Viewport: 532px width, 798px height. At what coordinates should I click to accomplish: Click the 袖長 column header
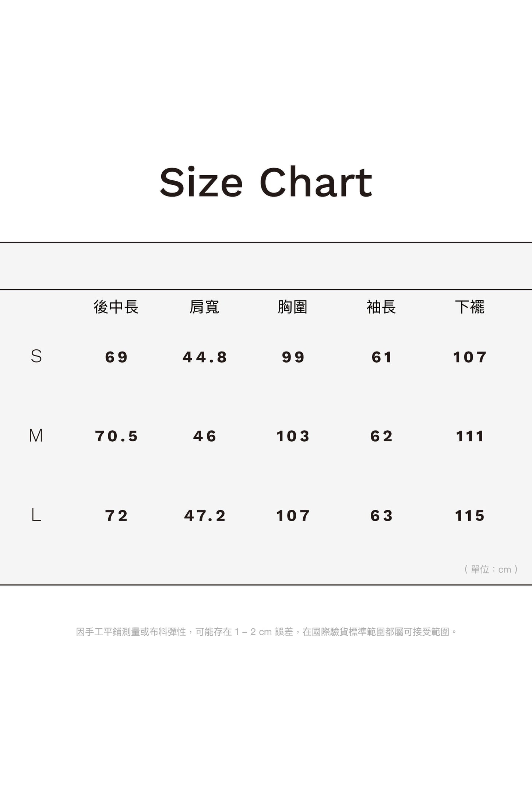[381, 307]
